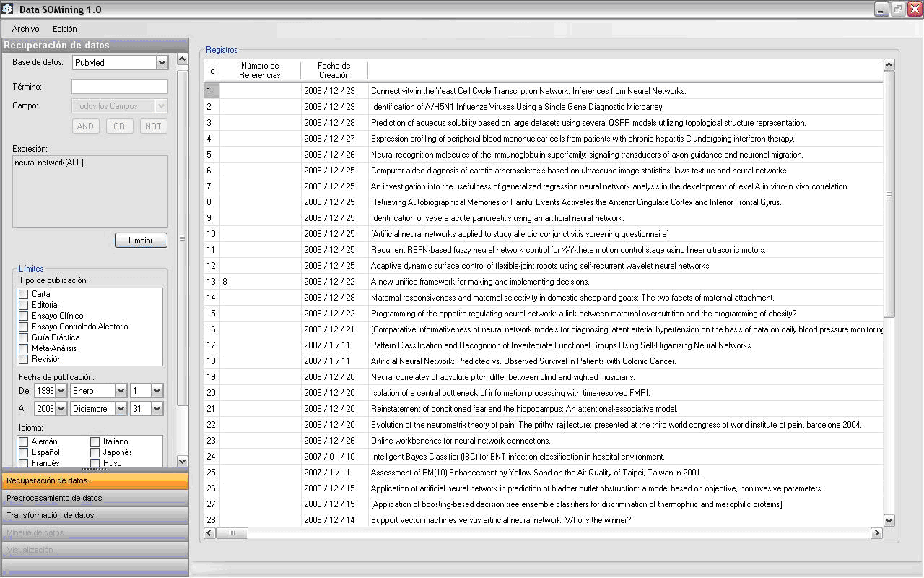Expand the start month dropdown showing Enero
Viewport: 924px width, 578px height.
[120, 391]
